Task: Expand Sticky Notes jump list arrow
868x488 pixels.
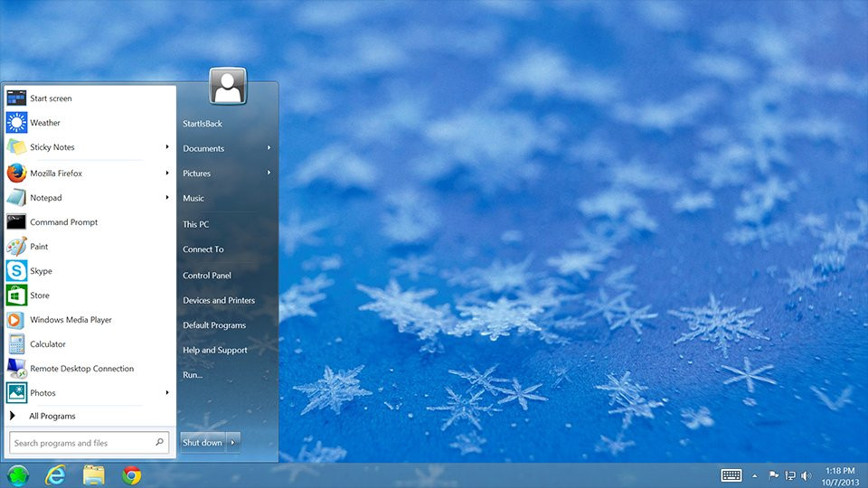Action: click(x=166, y=146)
